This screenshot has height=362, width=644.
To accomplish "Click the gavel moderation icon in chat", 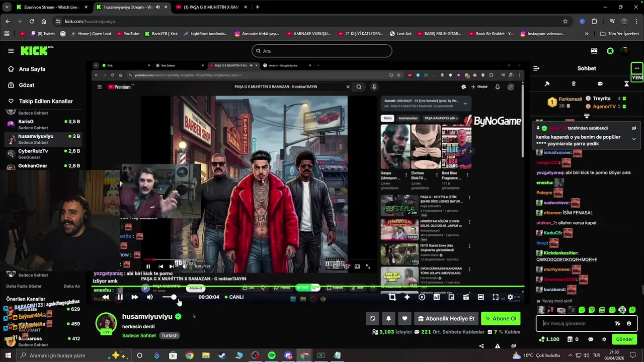I will tap(547, 83).
